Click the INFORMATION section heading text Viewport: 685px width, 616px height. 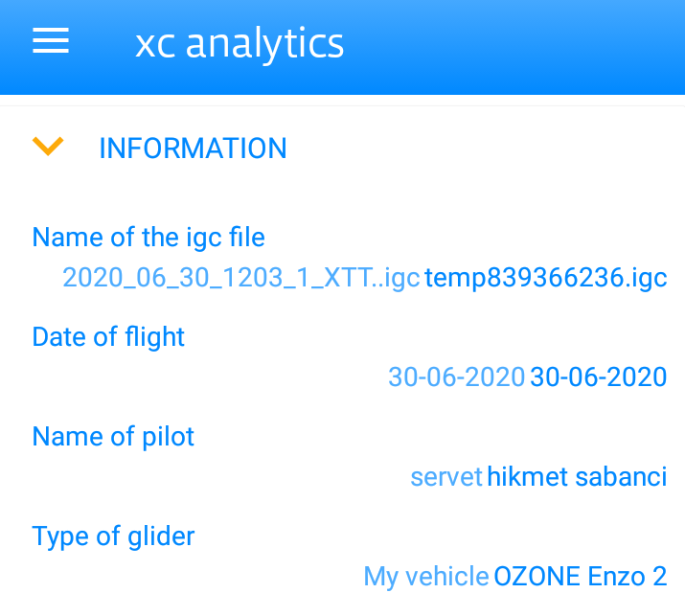[x=193, y=148]
